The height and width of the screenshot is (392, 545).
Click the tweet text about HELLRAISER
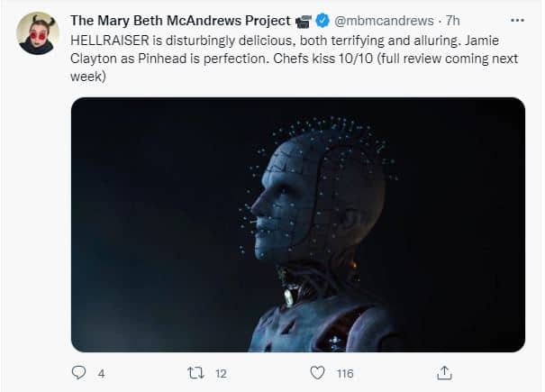[294, 59]
